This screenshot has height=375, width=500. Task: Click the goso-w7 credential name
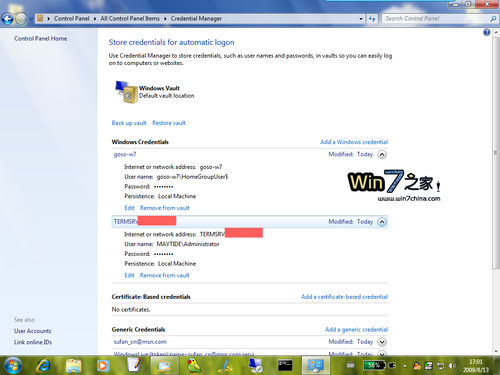point(125,154)
